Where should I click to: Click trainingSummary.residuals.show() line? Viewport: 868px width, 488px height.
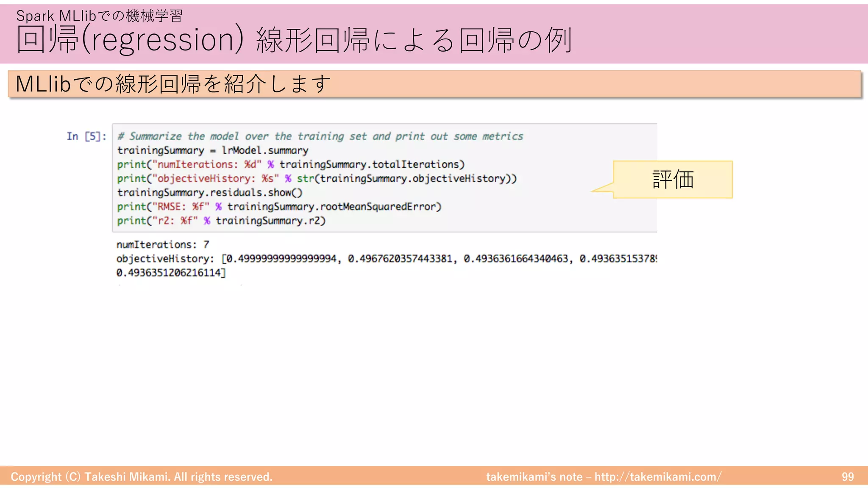(x=210, y=192)
